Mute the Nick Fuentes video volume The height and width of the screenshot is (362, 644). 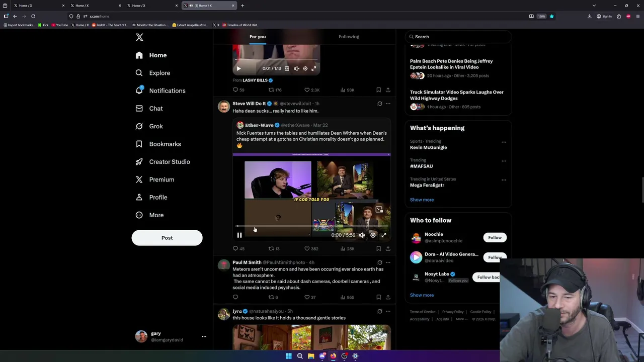[x=362, y=235]
